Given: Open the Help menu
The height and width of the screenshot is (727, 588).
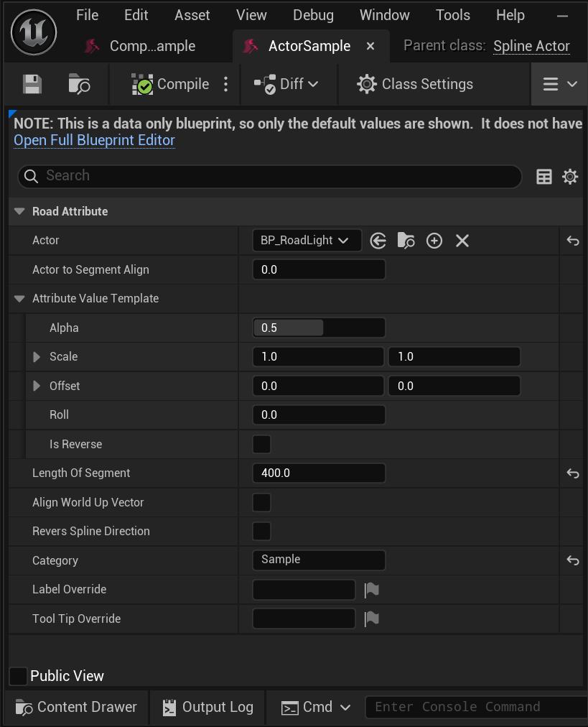Looking at the screenshot, I should click(510, 15).
